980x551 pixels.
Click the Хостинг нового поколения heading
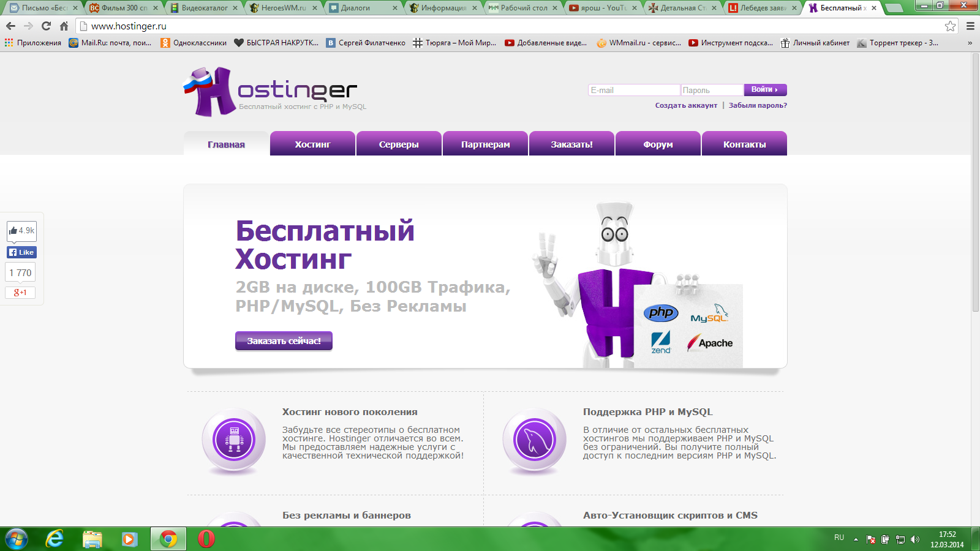click(x=350, y=412)
